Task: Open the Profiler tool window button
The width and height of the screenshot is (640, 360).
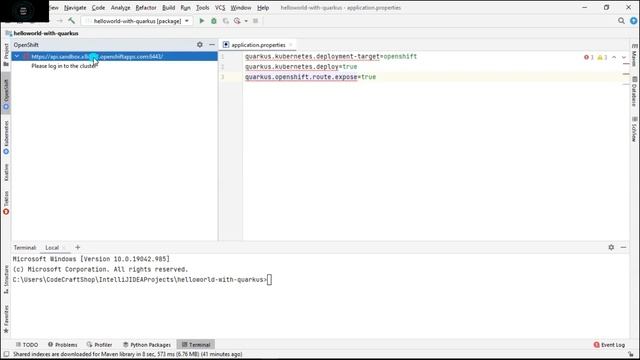Action: pos(99,345)
